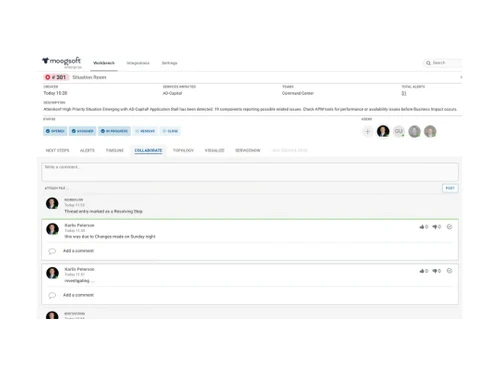Viewport: 500px width, 375px height.
Task: Switch to the Timeline tab
Action: click(115, 151)
